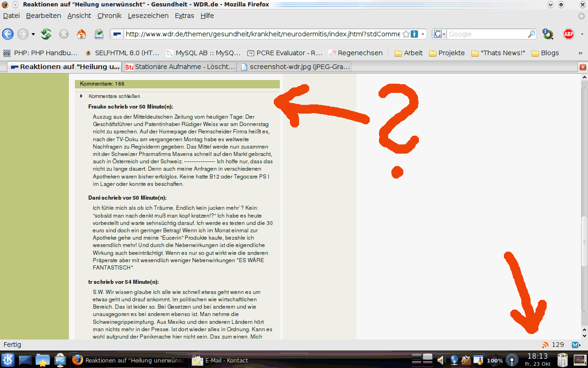
Task: Show more bookmarks via the toolbar chevron
Action: click(580, 53)
